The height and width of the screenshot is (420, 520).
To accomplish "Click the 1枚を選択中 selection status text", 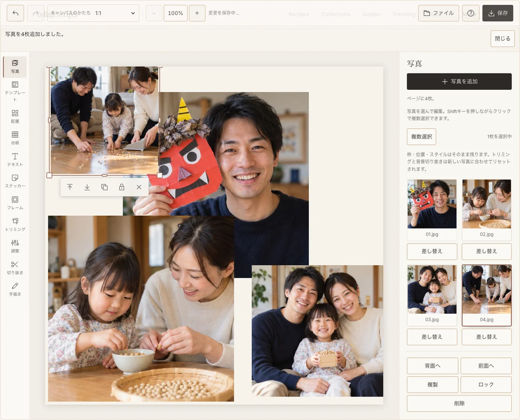I will pos(499,137).
